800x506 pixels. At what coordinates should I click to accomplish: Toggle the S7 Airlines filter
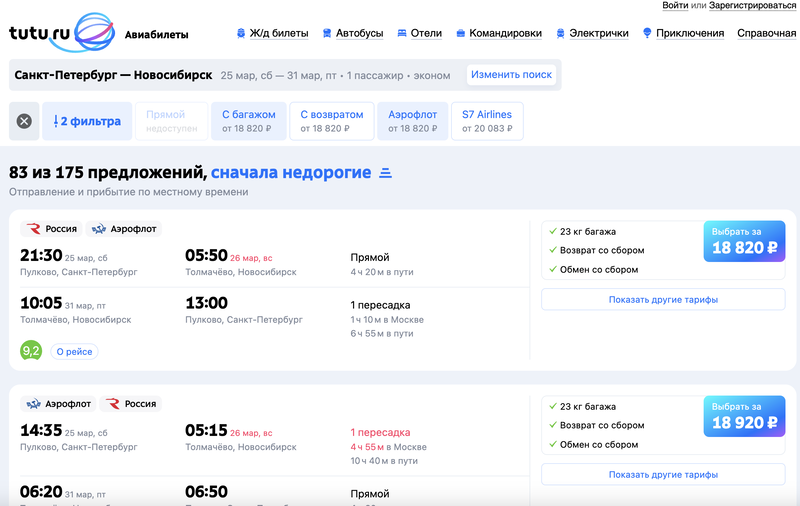point(487,121)
